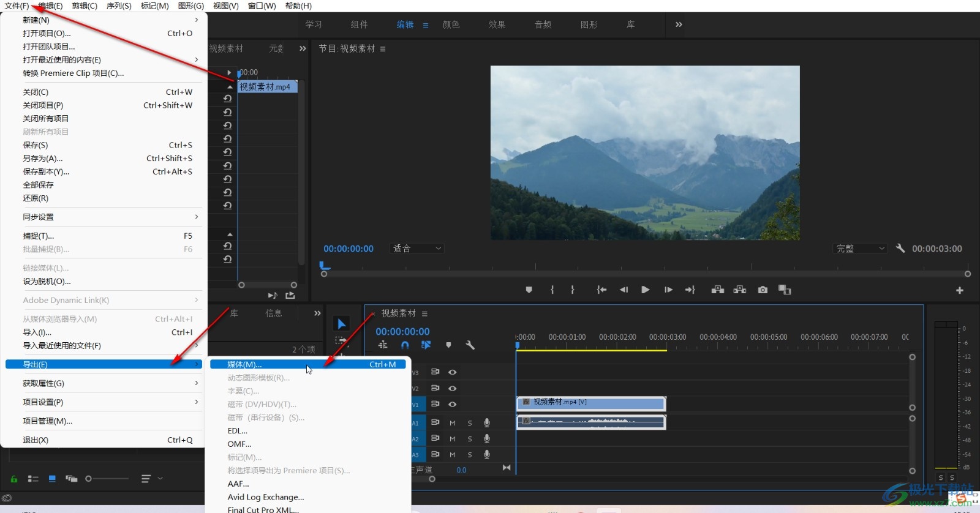This screenshot has width=980, height=513.
Task: Toggle sync lock on V1 track
Action: tap(435, 404)
